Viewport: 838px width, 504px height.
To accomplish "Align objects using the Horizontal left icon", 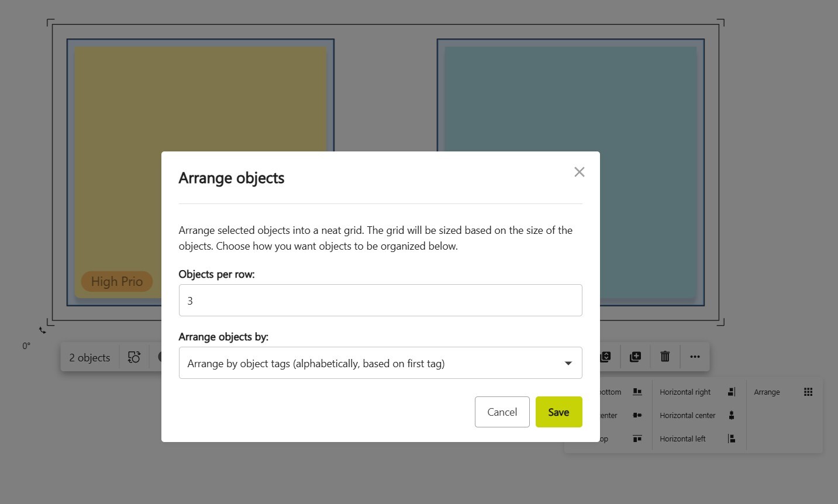I will tap(731, 439).
